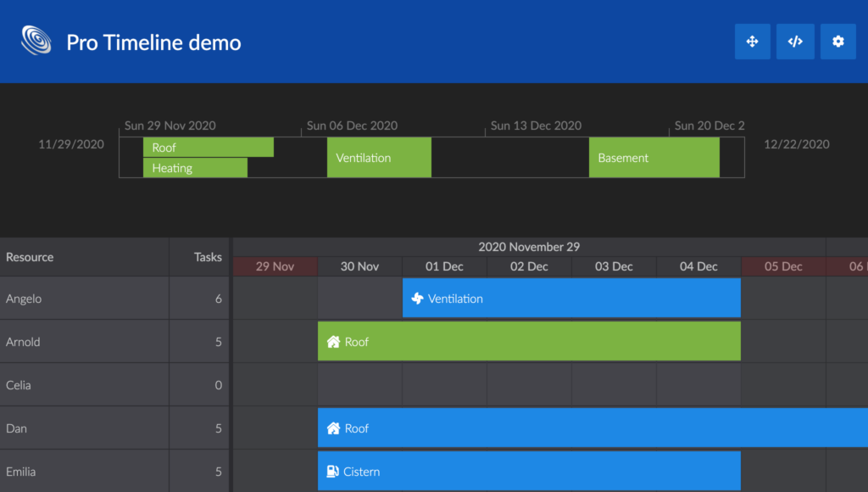Open the code view with the </> icon
868x492 pixels.
(795, 41)
